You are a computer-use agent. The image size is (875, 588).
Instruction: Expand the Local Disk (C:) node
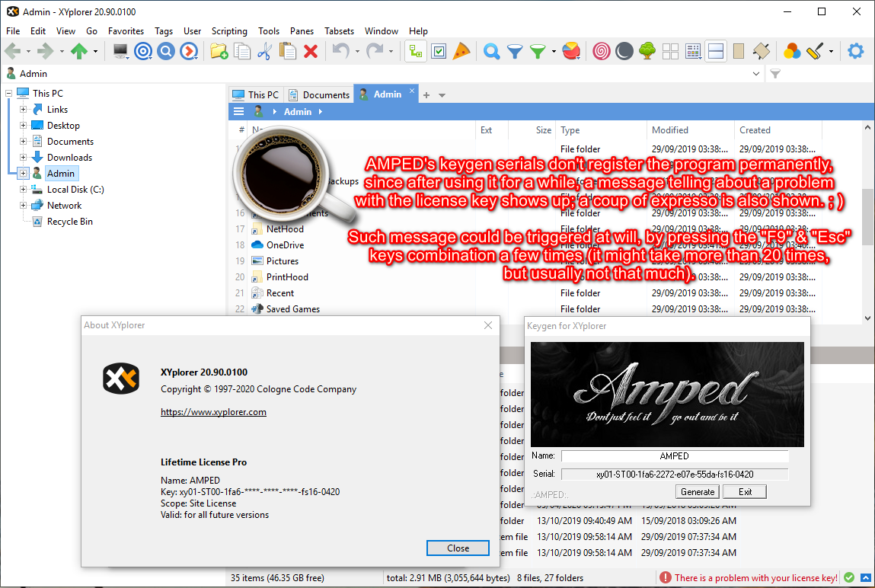point(23,189)
